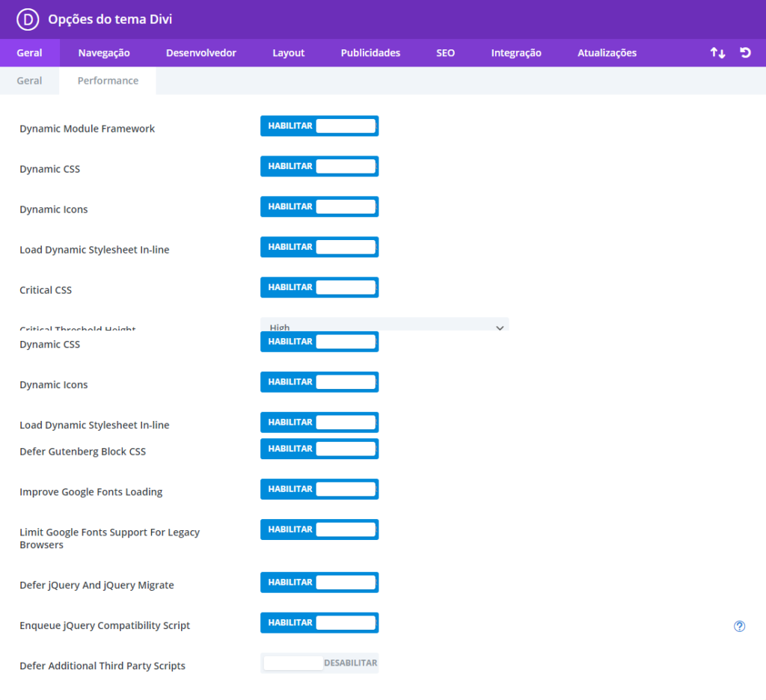Toggle Improve Google Fonts Loading
This screenshot has width=766, height=700.
[319, 490]
